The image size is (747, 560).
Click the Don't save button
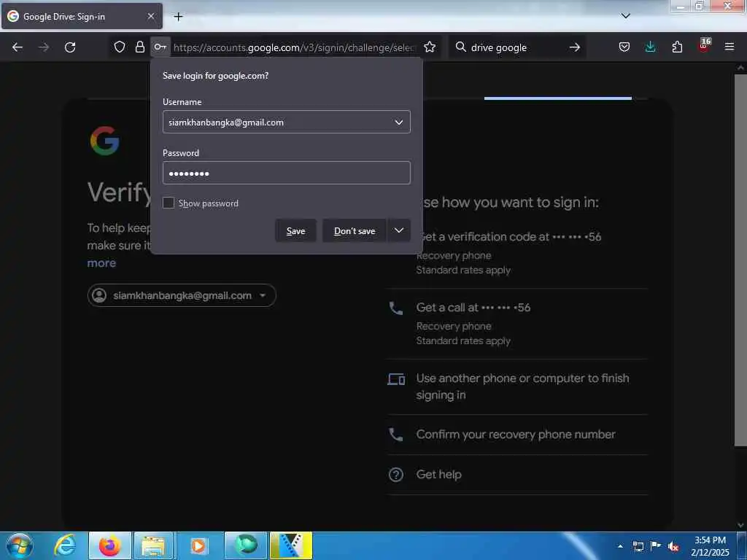[354, 231]
